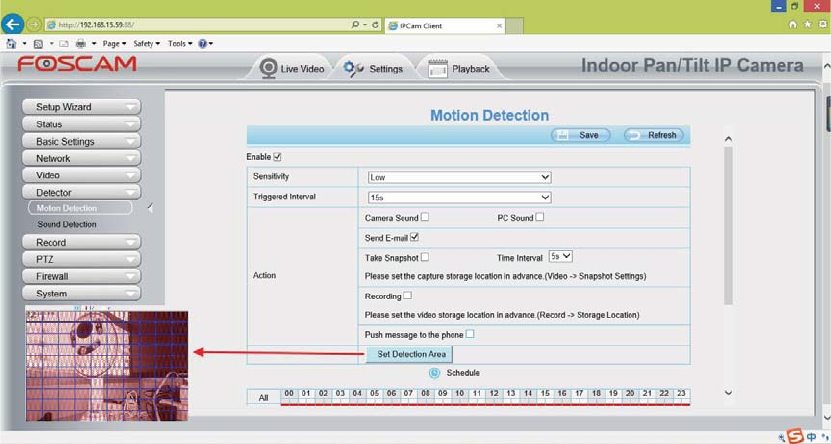Screen dimensions: 831x444
Task: Click the Refresh button
Action: pos(653,135)
